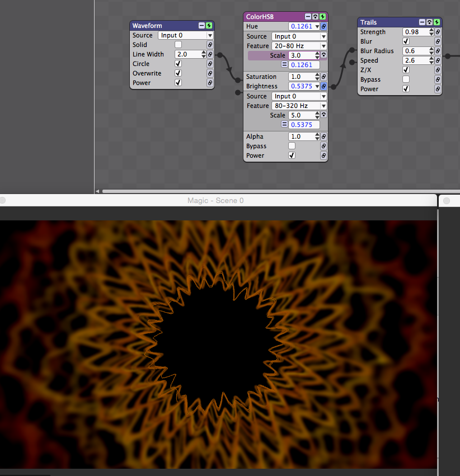This screenshot has height=476, width=460.
Task: Click Trails header link-view icon
Action: pos(429,22)
